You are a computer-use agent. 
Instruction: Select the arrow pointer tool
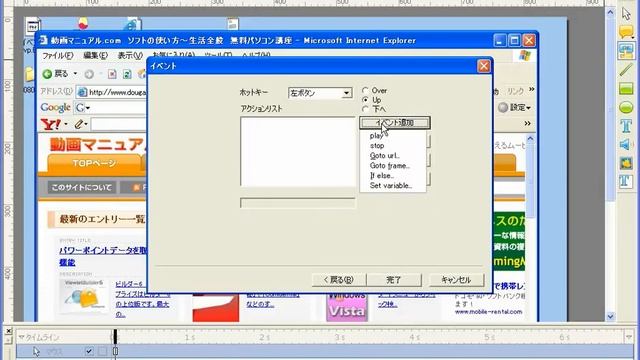[626, 13]
